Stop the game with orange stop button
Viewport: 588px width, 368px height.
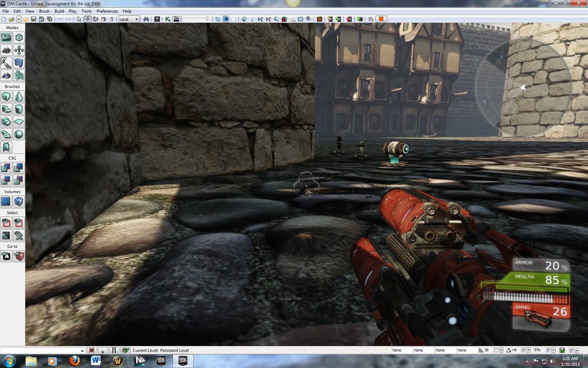click(x=381, y=19)
